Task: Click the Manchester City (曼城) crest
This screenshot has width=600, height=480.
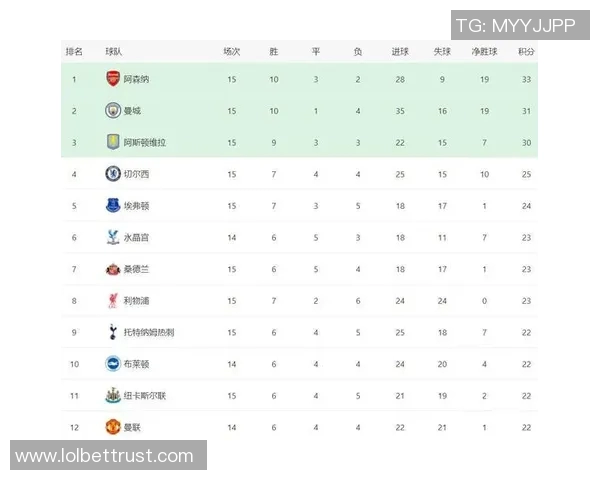Action: (x=113, y=111)
